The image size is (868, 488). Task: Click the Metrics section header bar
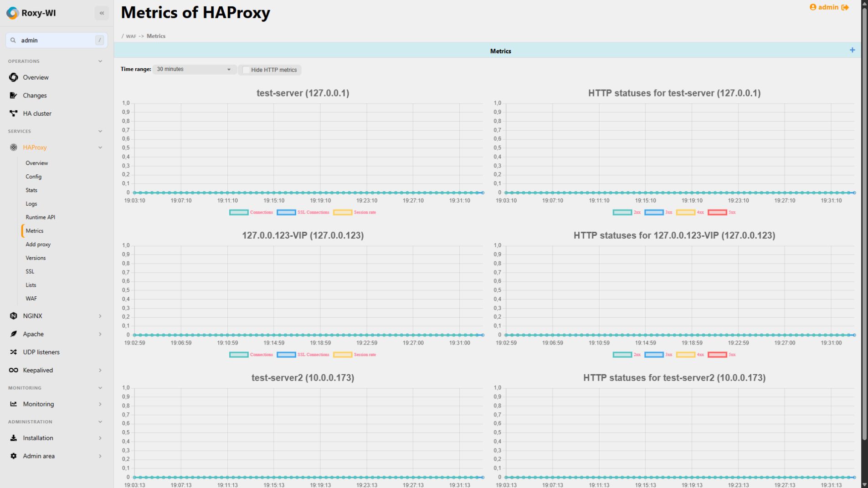click(x=487, y=51)
